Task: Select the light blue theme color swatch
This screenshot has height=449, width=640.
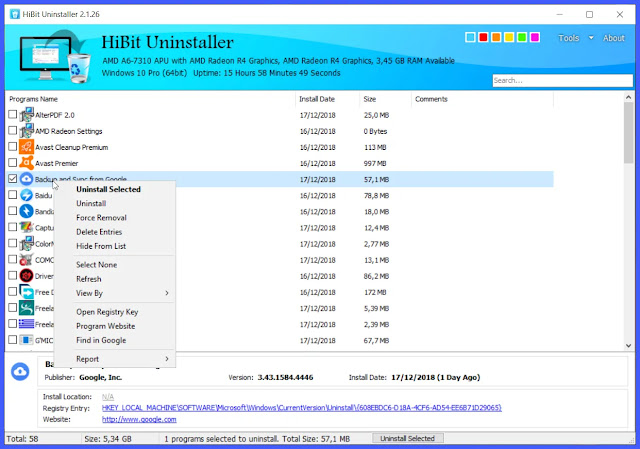Action: click(x=470, y=38)
